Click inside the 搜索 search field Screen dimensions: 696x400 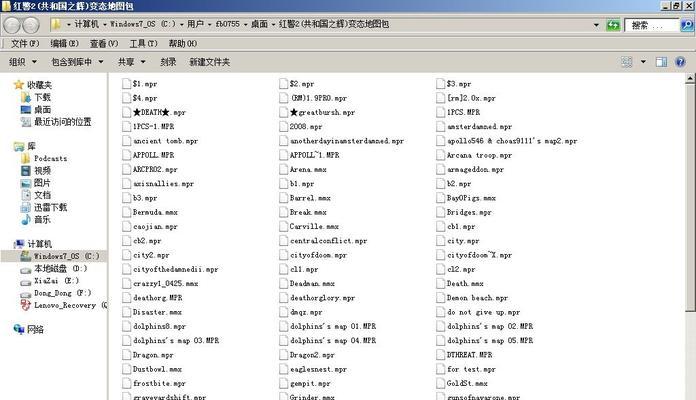[x=651, y=25]
